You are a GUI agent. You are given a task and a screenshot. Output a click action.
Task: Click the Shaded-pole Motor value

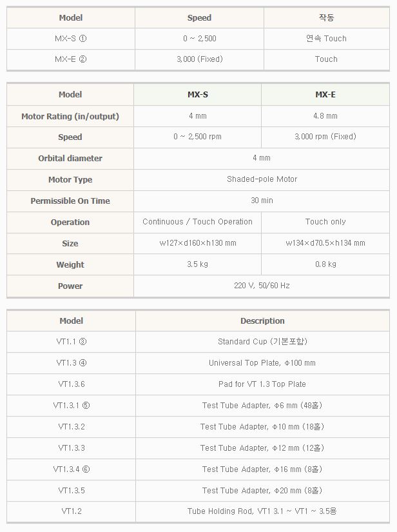tap(262, 179)
